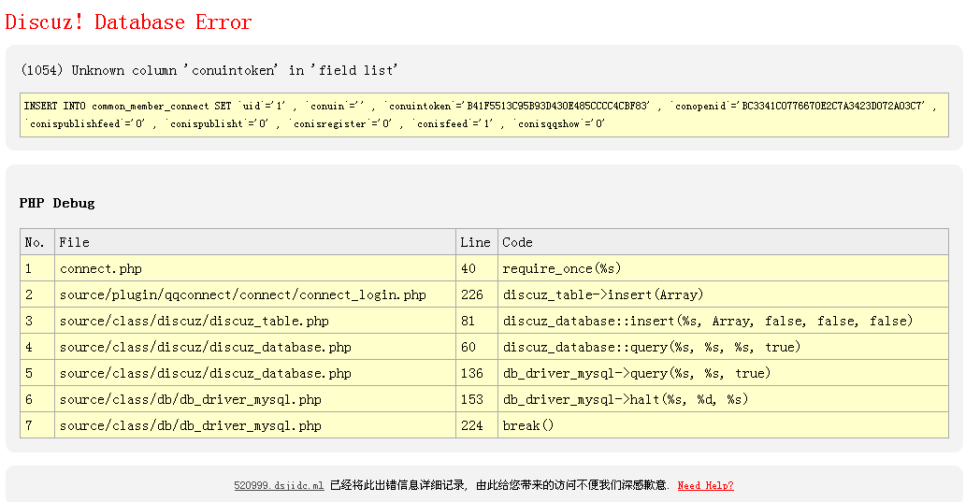Click the File column header

[x=75, y=242]
